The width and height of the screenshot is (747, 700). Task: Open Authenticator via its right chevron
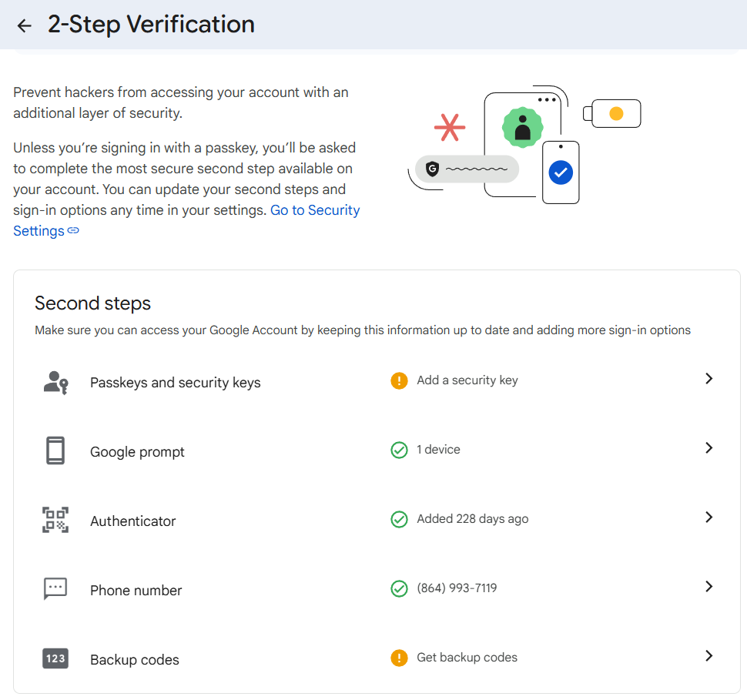[x=709, y=517]
